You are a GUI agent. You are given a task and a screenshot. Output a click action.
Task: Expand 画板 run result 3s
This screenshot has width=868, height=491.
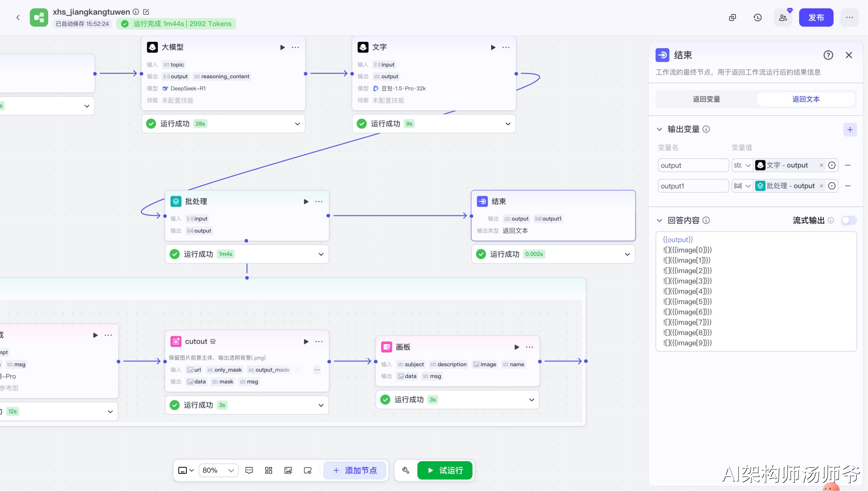(532, 399)
